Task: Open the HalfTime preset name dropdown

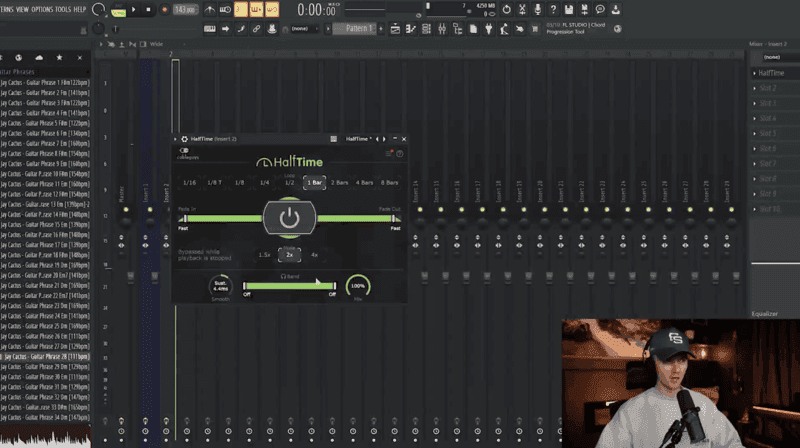Action: (x=358, y=139)
